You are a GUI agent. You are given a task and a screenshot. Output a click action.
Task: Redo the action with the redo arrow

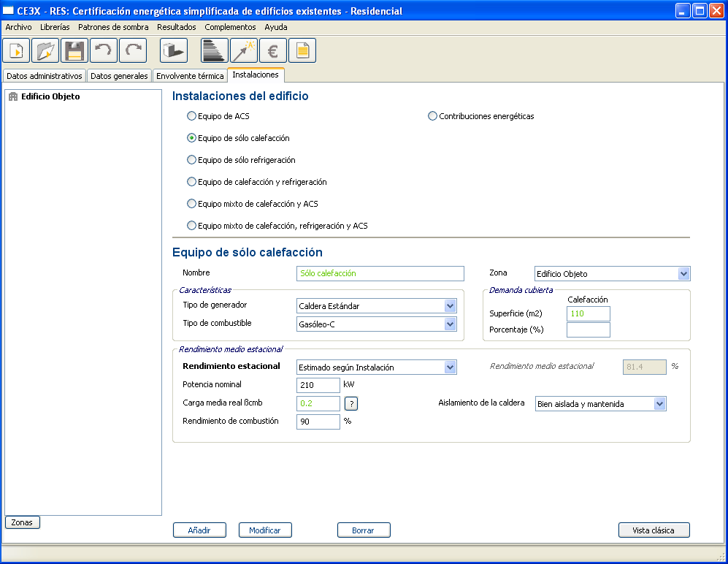tap(133, 51)
